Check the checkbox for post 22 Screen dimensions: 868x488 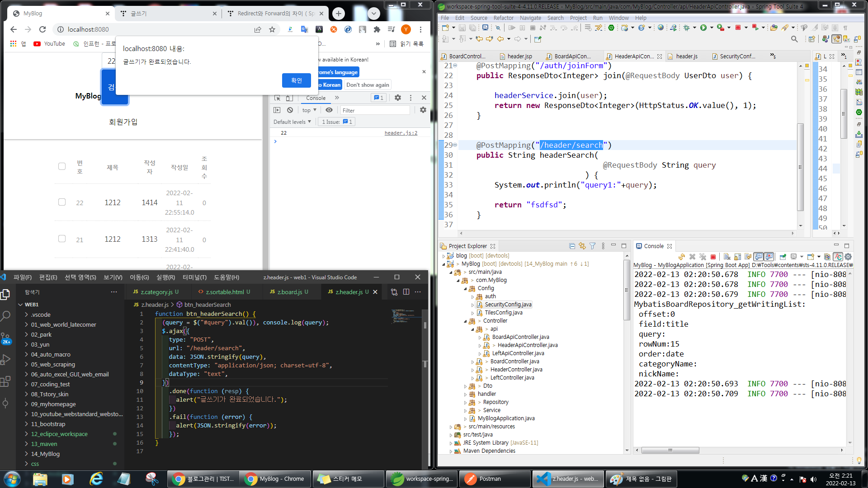pos(62,202)
